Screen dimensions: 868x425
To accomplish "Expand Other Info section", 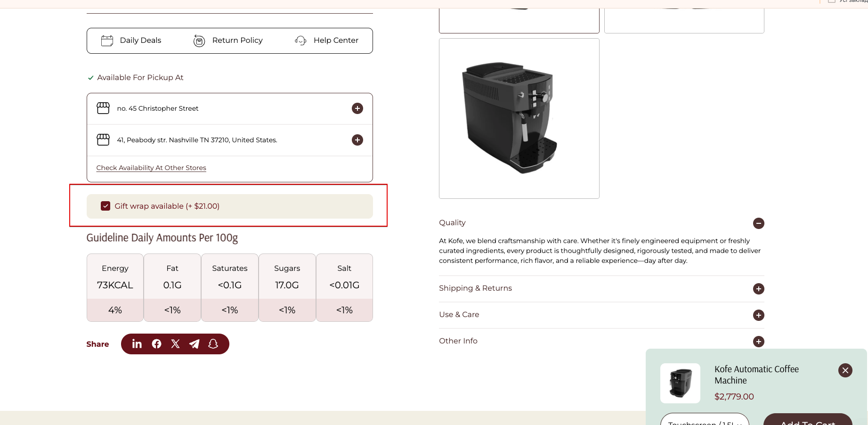I will click(x=758, y=342).
